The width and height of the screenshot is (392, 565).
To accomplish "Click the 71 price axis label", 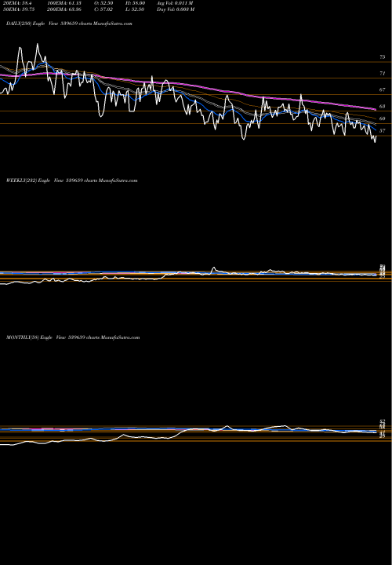I will point(383,73).
